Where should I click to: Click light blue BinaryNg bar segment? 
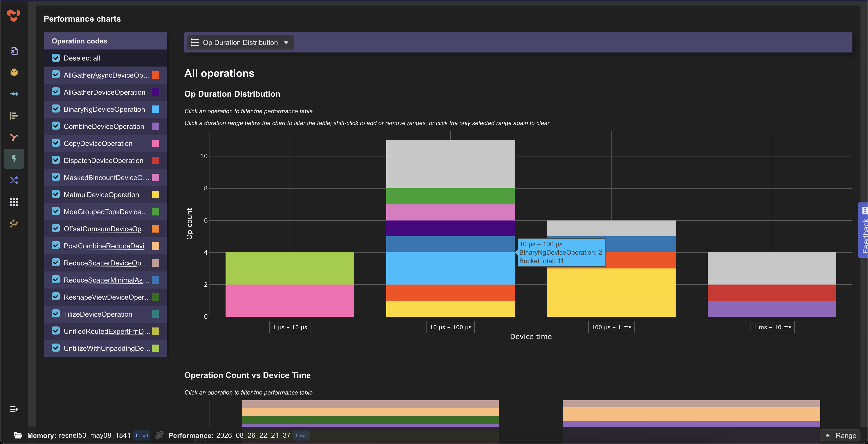click(x=450, y=268)
